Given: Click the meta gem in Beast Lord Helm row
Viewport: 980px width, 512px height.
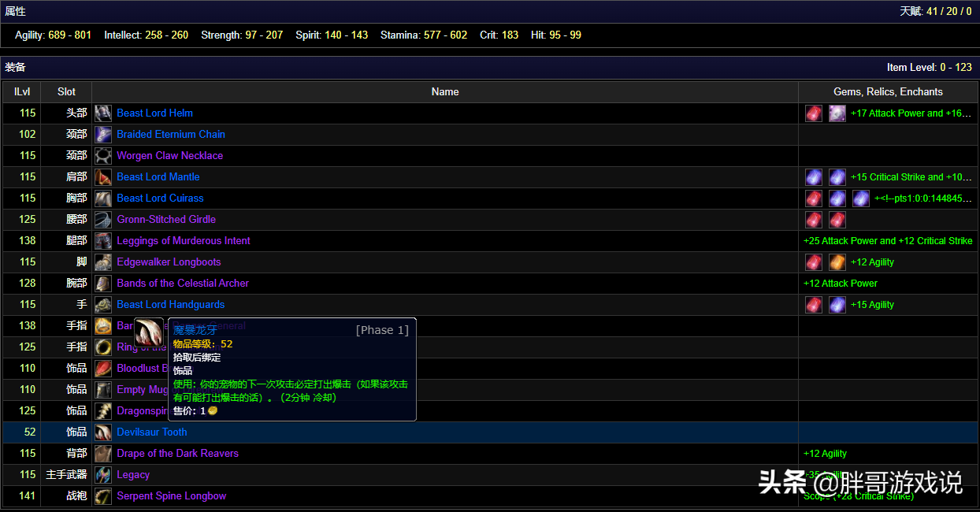Looking at the screenshot, I should pyautogui.click(x=837, y=113).
